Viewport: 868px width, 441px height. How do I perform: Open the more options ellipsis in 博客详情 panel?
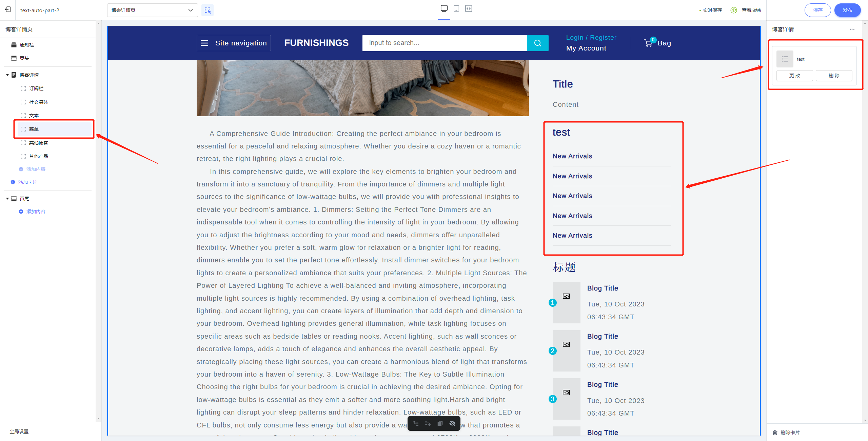click(852, 29)
